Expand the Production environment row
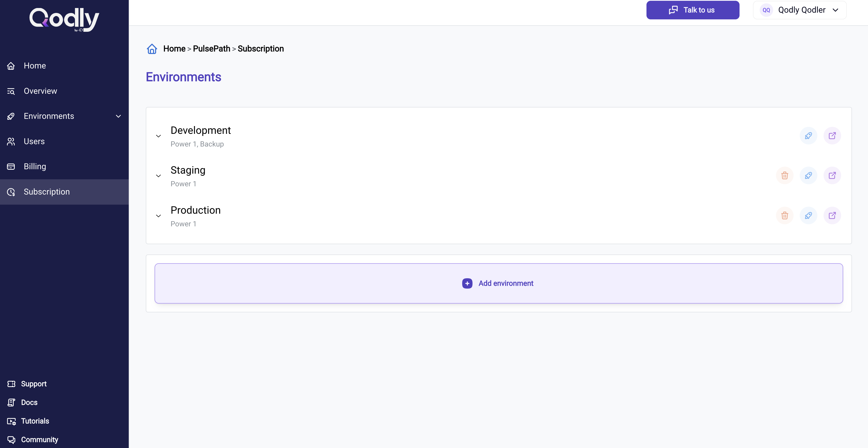 click(x=158, y=216)
